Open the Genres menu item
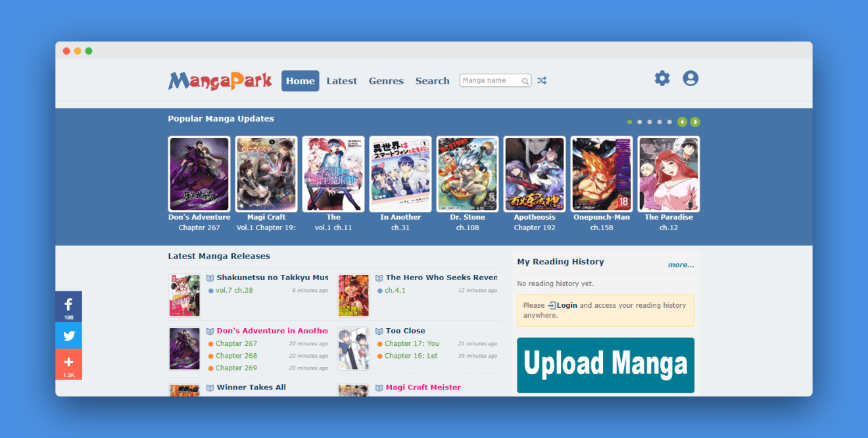Image resolution: width=868 pixels, height=438 pixels. [x=386, y=81]
